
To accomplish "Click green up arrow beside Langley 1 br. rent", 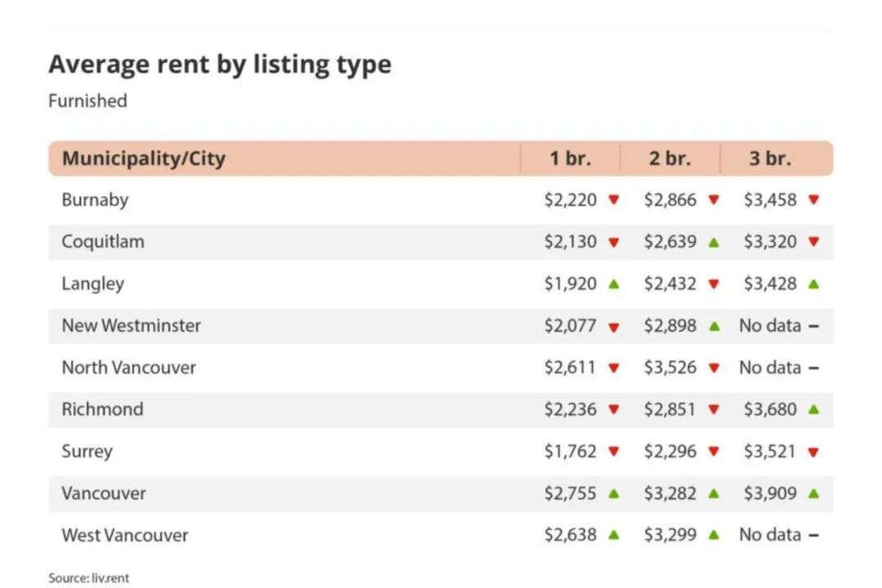I will coord(614,283).
